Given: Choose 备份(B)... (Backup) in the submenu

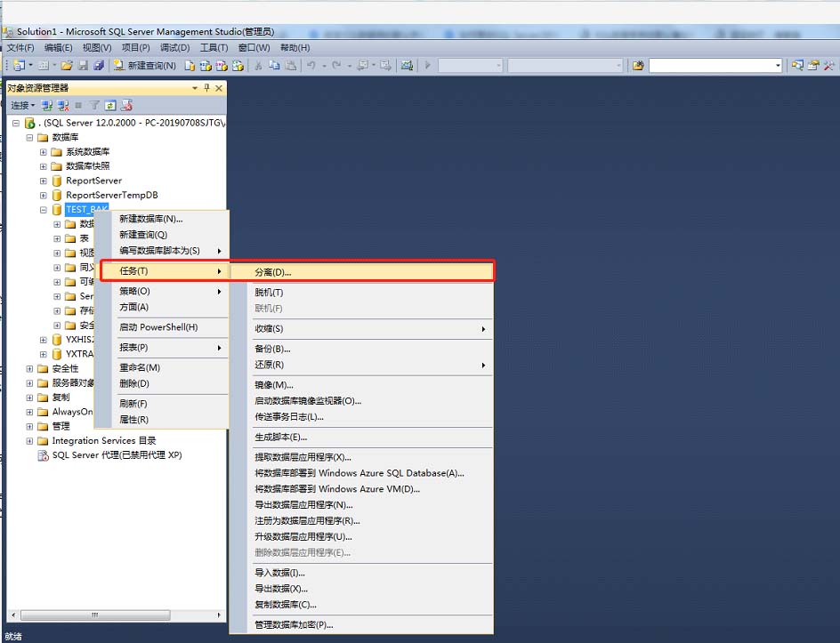Looking at the screenshot, I should coord(272,349).
